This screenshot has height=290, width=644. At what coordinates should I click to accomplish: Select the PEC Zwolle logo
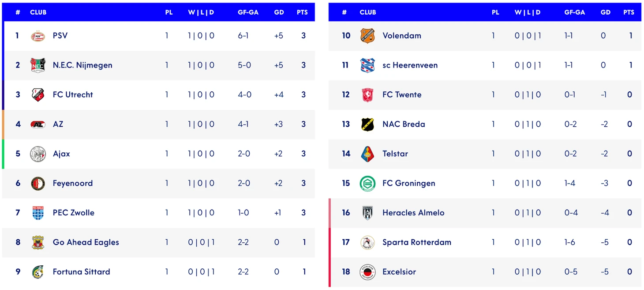tap(38, 213)
